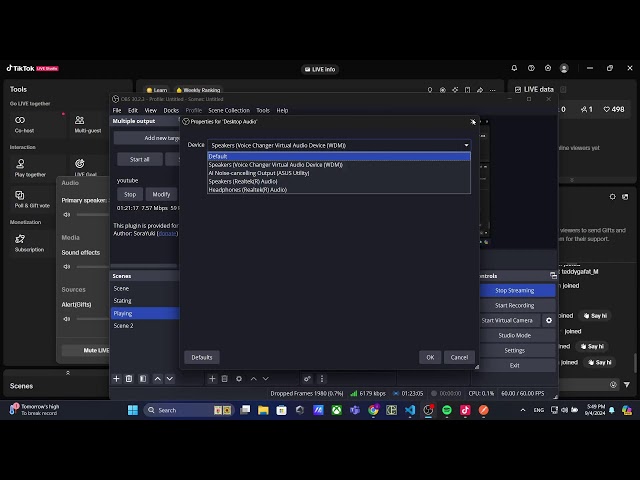Open Windows Start menu

coord(133,410)
